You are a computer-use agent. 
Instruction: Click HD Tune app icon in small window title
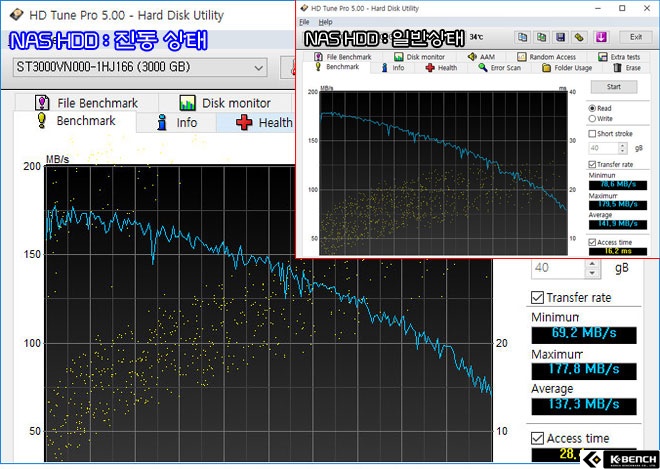pos(304,8)
